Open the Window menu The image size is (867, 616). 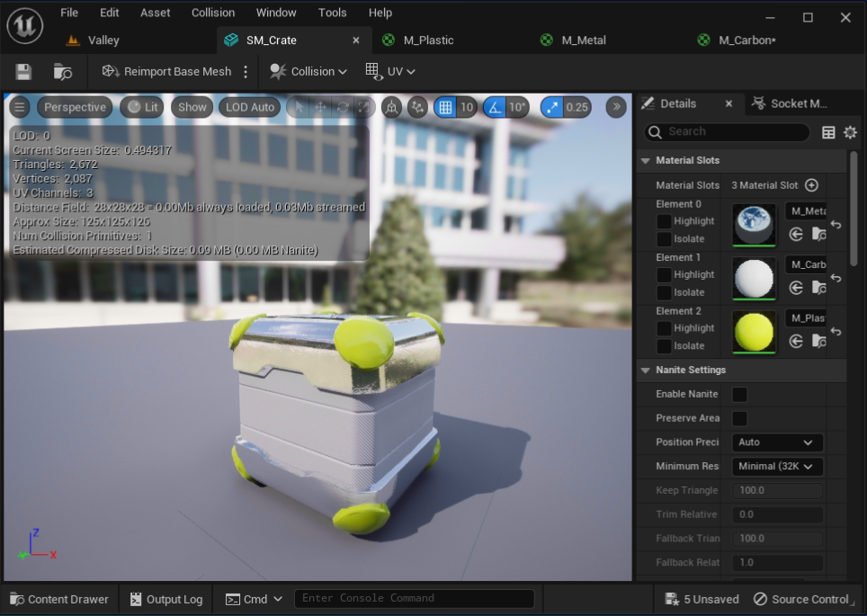click(x=276, y=13)
